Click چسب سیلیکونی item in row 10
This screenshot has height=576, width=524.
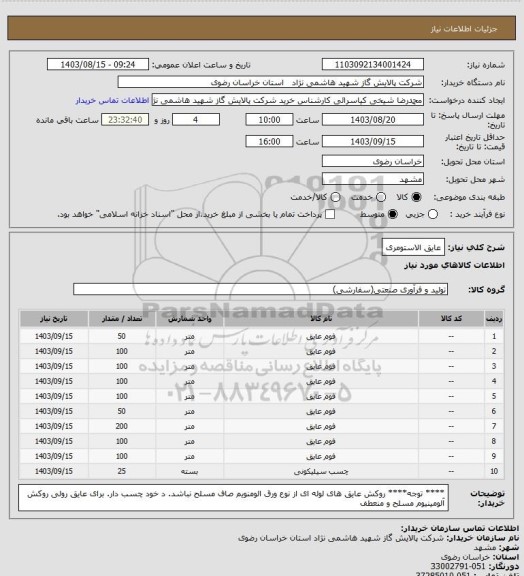point(321,471)
